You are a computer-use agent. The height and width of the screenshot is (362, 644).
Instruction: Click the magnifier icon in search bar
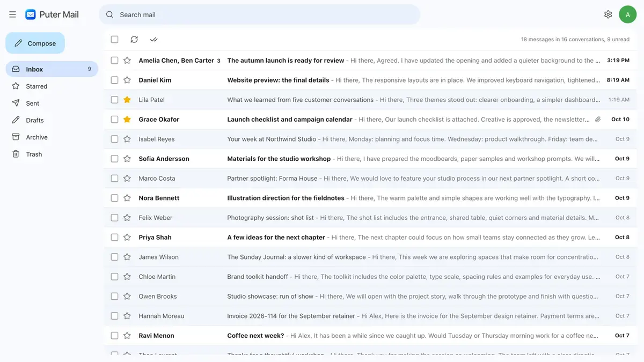click(x=109, y=14)
